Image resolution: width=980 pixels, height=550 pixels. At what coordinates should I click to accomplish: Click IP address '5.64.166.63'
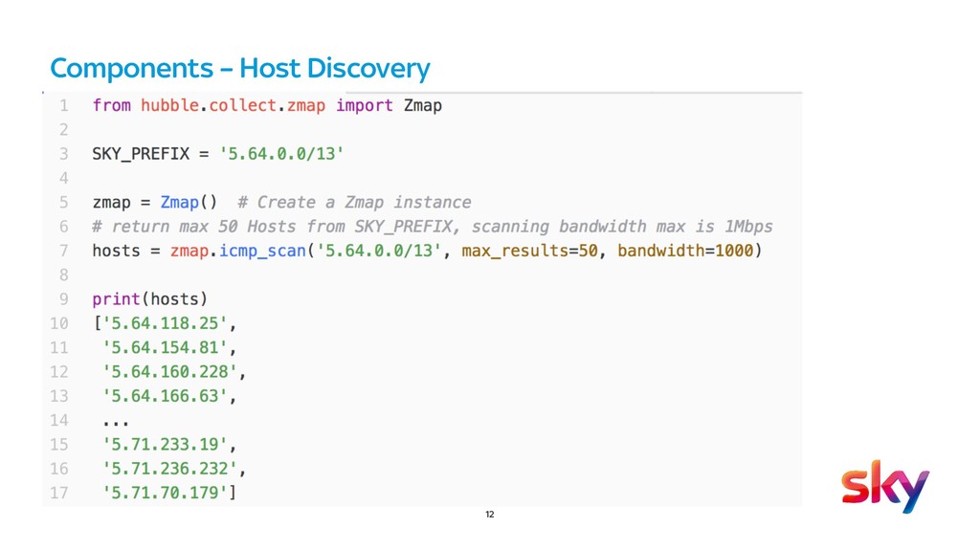point(165,396)
